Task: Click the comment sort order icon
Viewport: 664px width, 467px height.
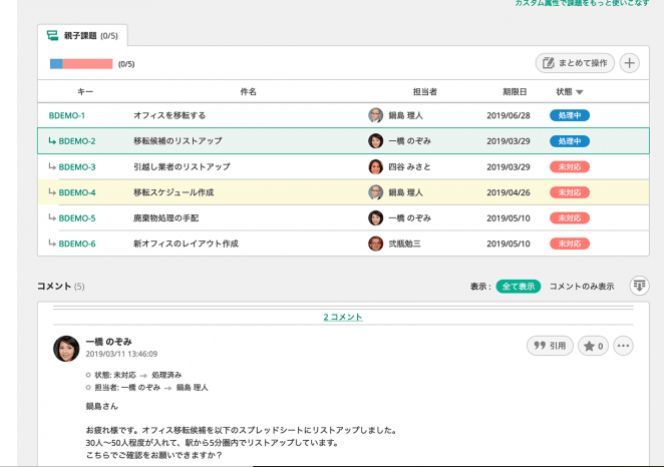Action: [638, 286]
